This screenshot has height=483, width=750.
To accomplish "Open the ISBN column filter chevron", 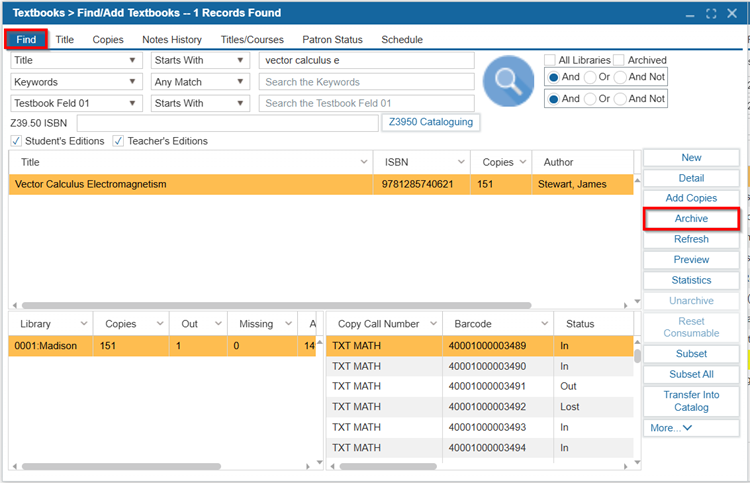I will click(461, 162).
